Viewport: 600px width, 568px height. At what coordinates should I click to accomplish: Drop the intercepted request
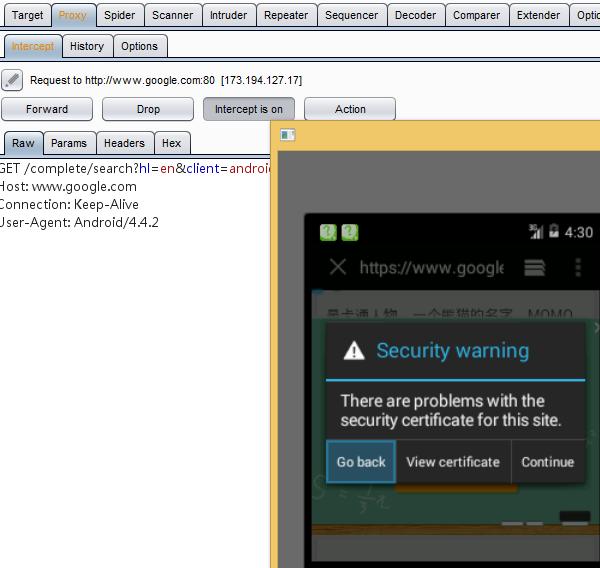tap(148, 109)
